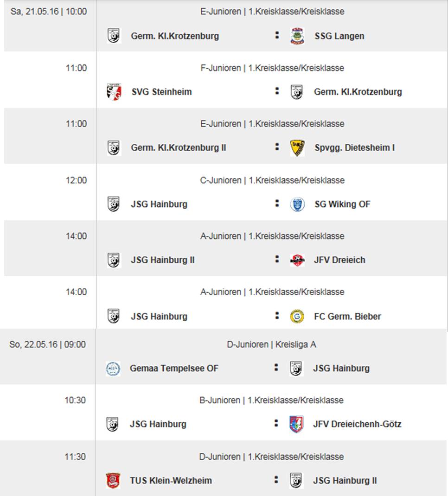This screenshot has width=448, height=496.
Task: Open the SG Wiking OF team link
Action: click(342, 204)
